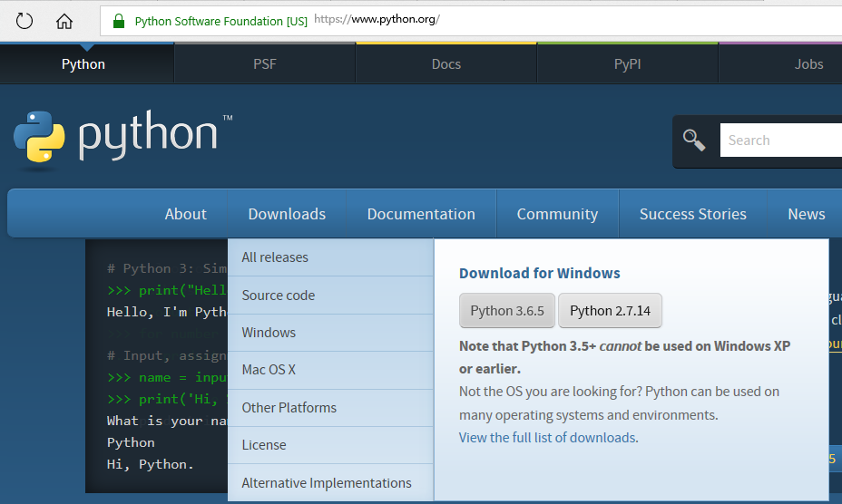Open the PSF top tab
This screenshot has height=504, width=842.
point(265,63)
